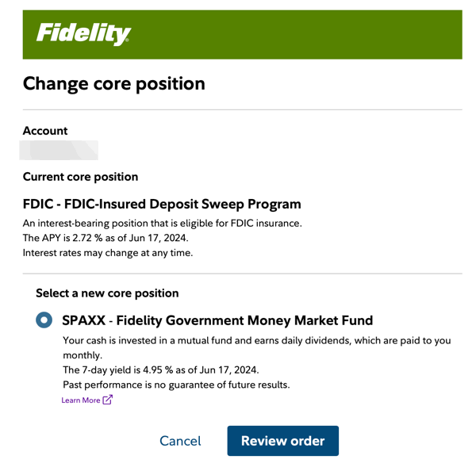Click Cancel to discard changes

[x=180, y=441]
